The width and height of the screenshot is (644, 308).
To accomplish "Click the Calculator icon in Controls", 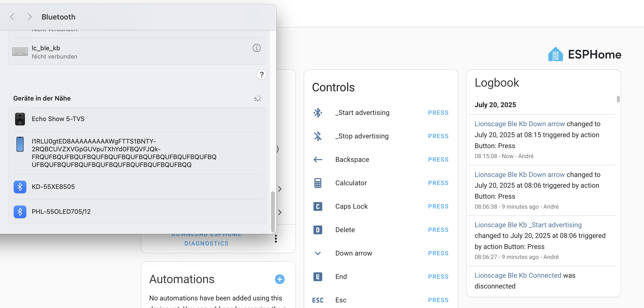I will click(318, 183).
